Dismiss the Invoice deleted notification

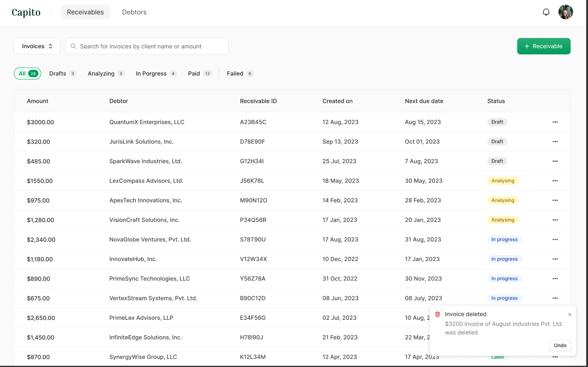pos(570,315)
